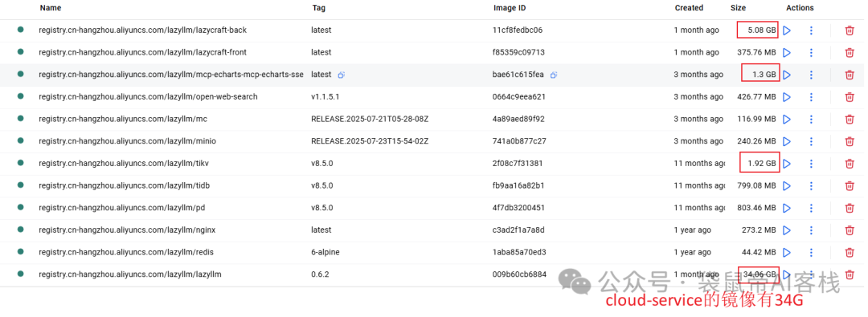The image size is (868, 317).
Task: Open more options for nginx image
Action: point(811,230)
